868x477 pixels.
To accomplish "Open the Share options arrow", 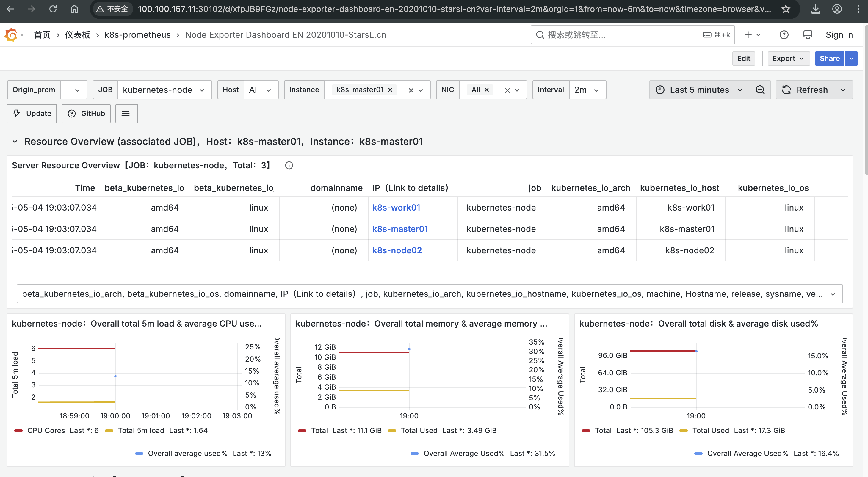I will (x=851, y=59).
